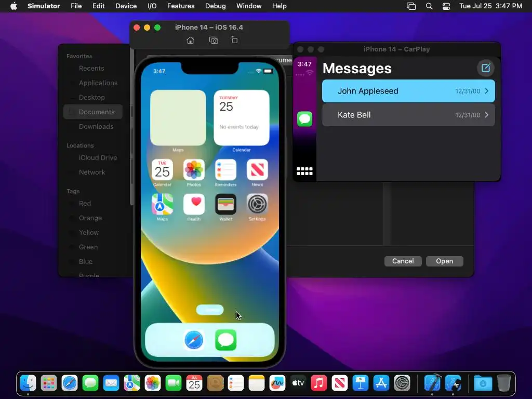Open Calendar app on iPhone home screen
Viewport: 532px width, 399px height.
[162, 170]
